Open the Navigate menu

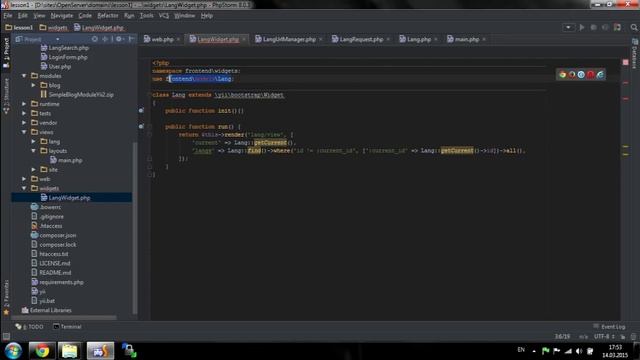click(62, 16)
